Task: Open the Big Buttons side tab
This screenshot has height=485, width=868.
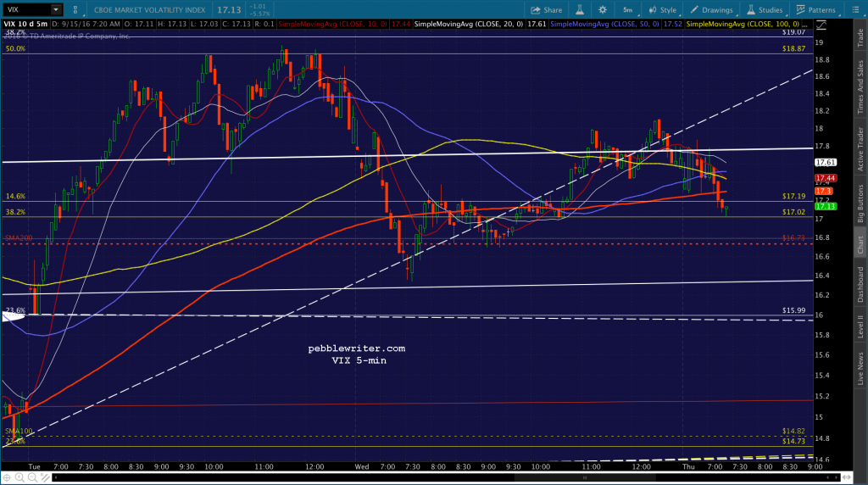Action: click(860, 203)
